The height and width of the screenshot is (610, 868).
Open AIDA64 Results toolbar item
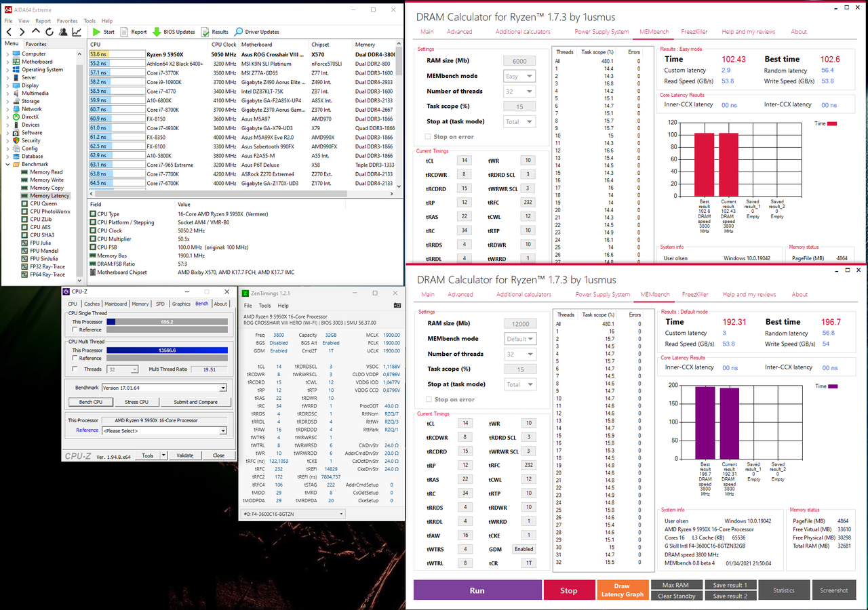click(x=215, y=32)
